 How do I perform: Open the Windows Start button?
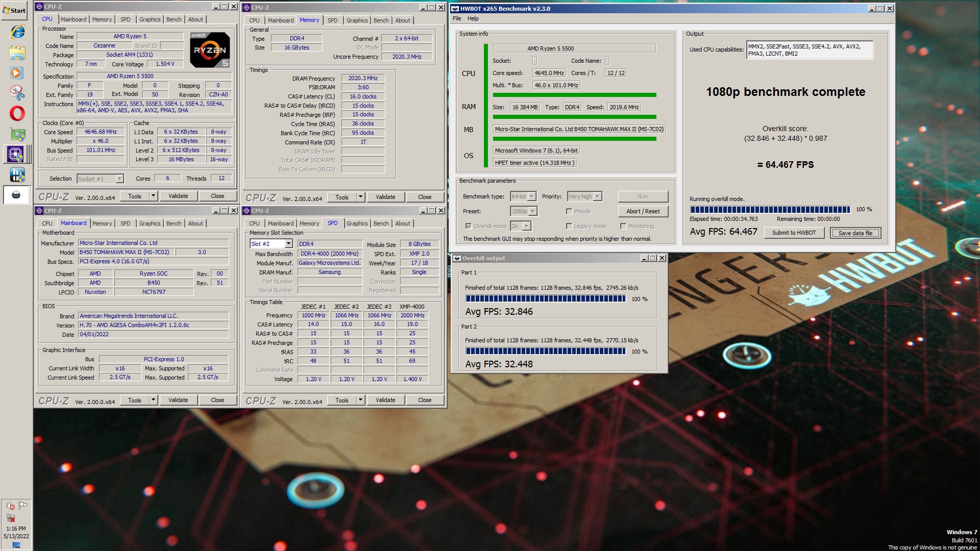pos(14,10)
